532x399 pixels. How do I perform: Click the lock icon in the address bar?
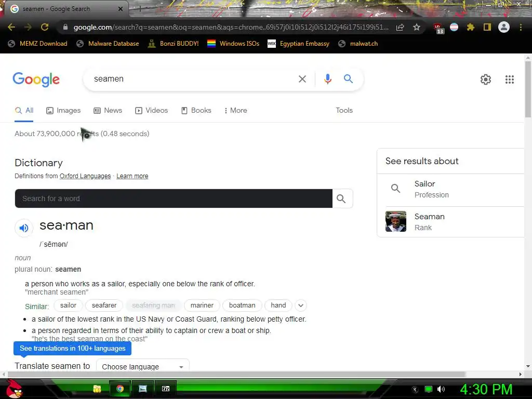coord(65,27)
